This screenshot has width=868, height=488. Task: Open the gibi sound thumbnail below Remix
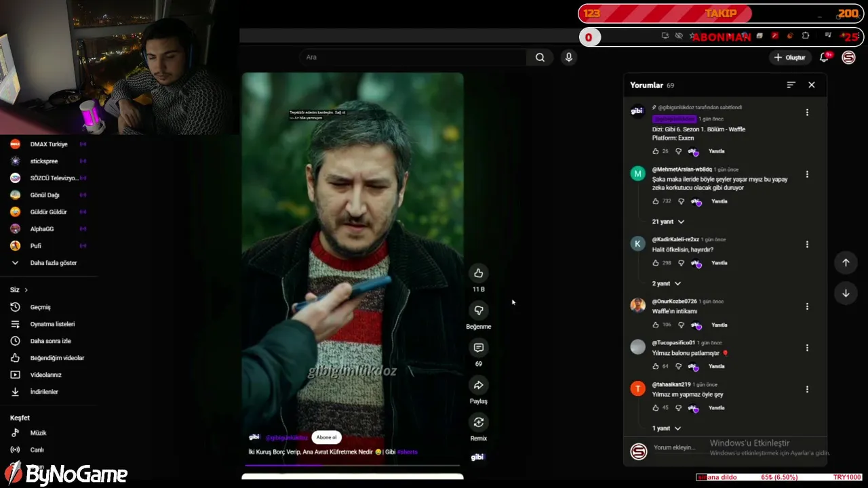(x=478, y=457)
